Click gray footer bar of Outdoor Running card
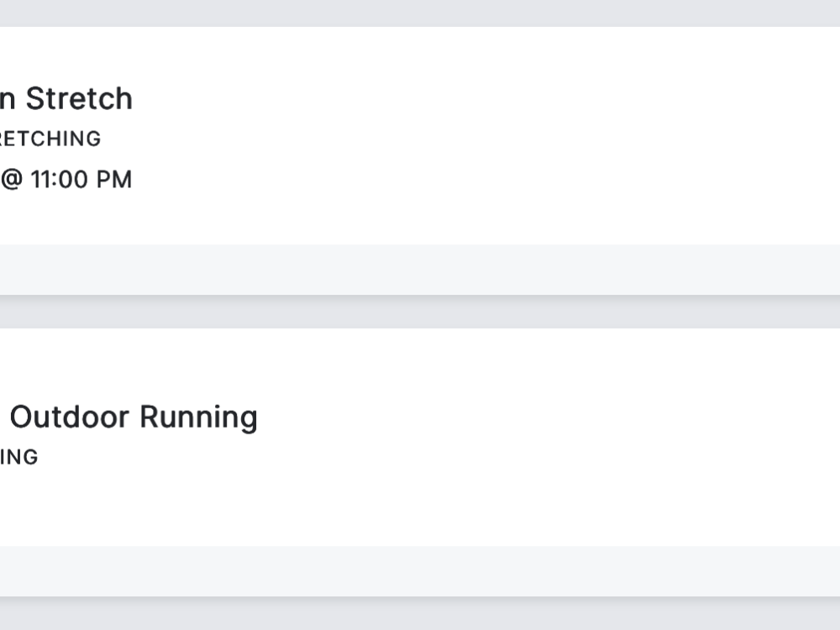 coord(420,571)
